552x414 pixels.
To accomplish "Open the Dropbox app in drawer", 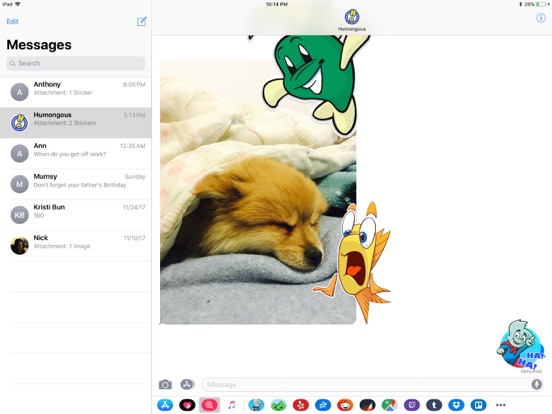I will [x=456, y=405].
